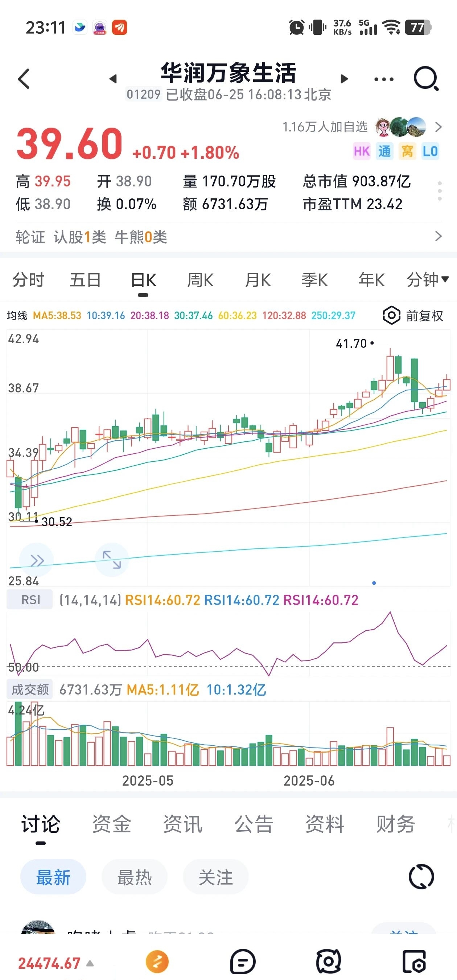Select the 最热 filter chip

(x=134, y=877)
